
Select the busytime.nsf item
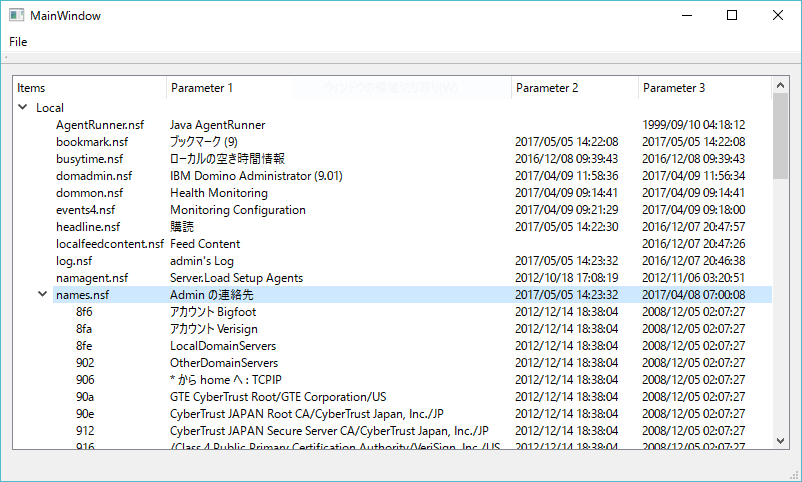pyautogui.click(x=90, y=159)
